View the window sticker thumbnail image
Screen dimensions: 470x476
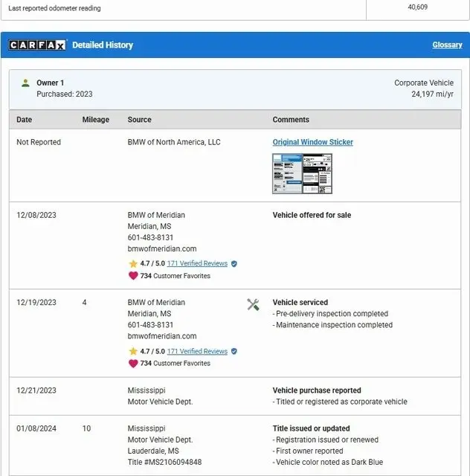[302, 173]
